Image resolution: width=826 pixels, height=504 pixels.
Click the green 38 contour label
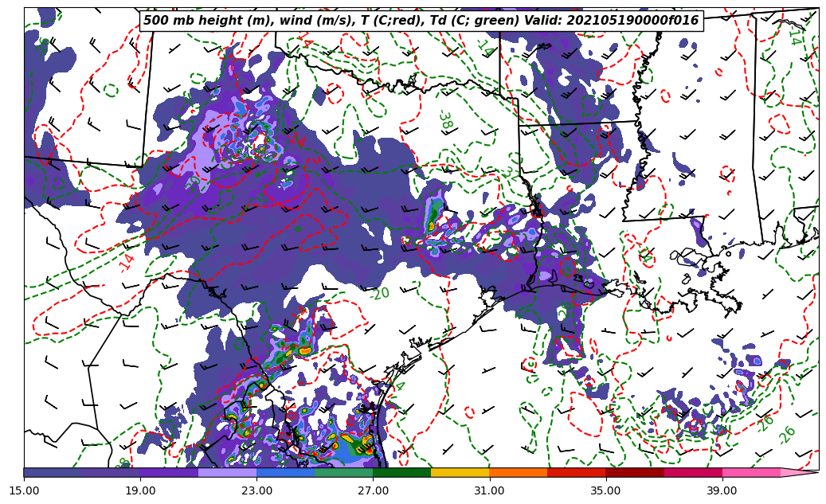point(444,122)
